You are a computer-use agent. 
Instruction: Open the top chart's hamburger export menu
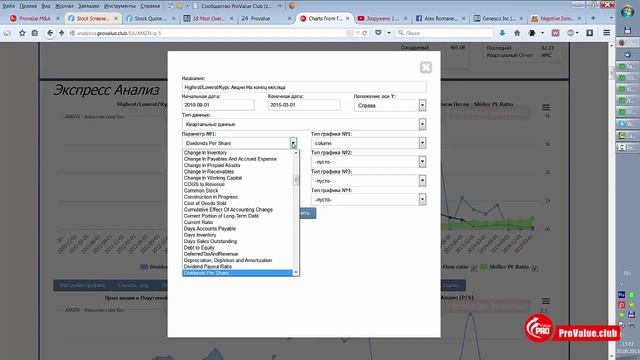pos(546,107)
